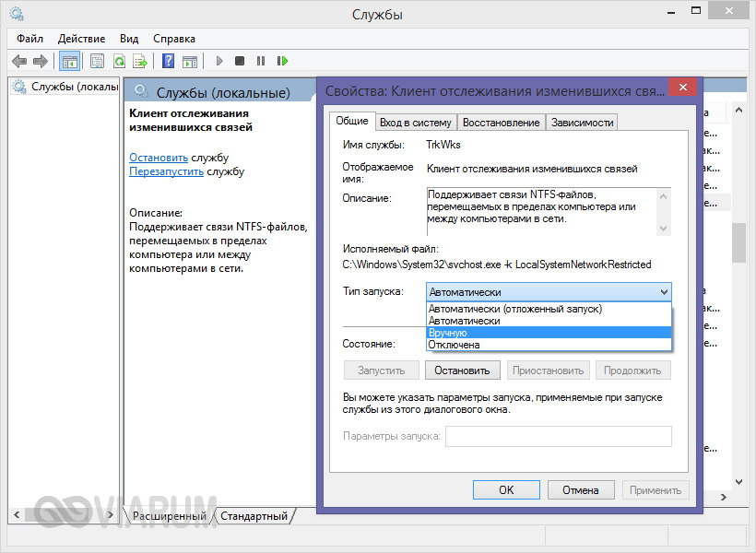Open the Действие menu

(x=82, y=39)
